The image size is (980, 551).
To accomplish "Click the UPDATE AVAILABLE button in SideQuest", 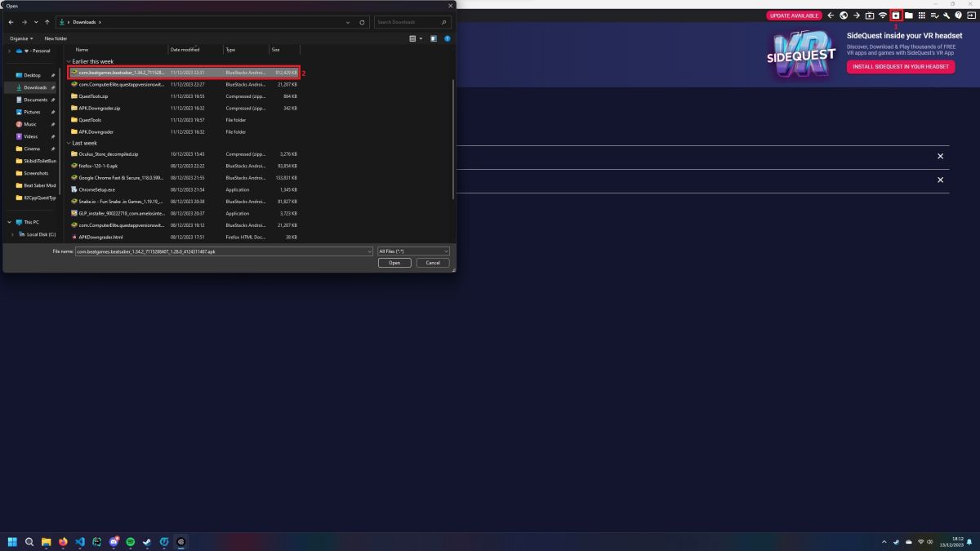I will pyautogui.click(x=795, y=16).
